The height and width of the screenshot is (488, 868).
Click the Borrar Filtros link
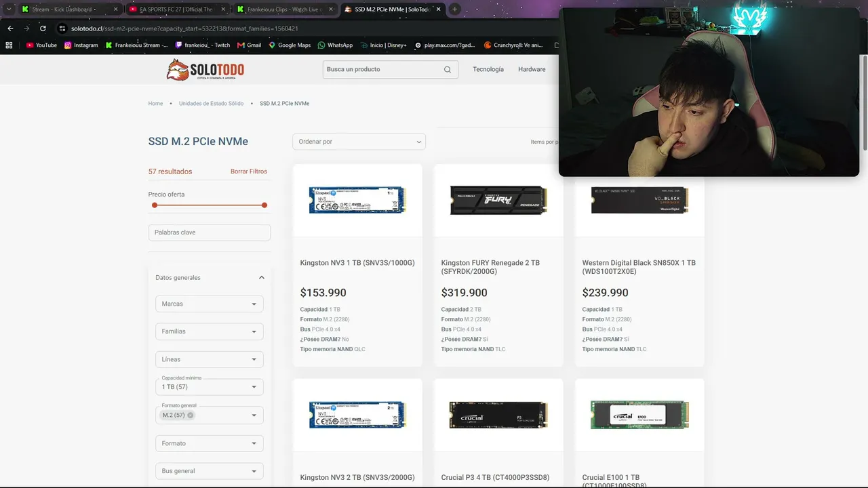pyautogui.click(x=249, y=171)
